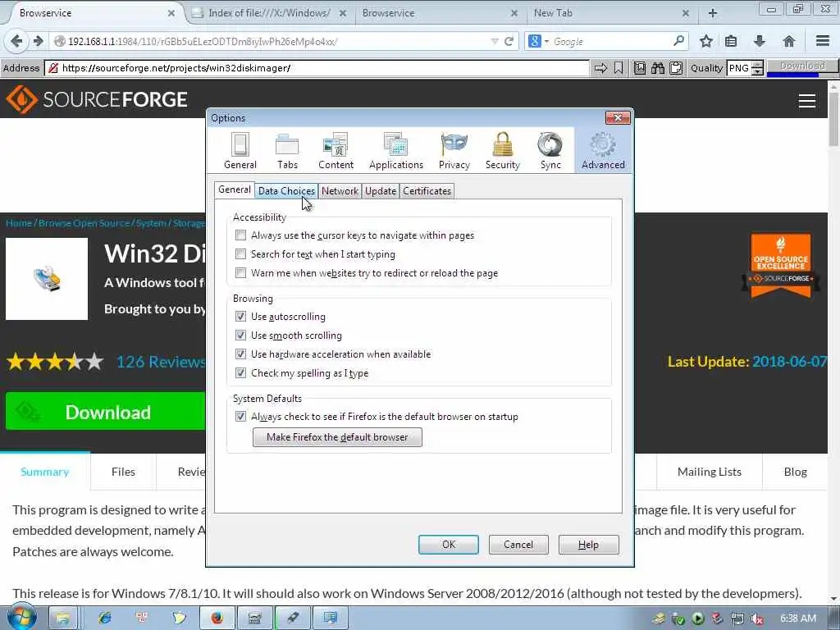
Task: Click the Address field with sourceforge URL
Action: [317, 68]
